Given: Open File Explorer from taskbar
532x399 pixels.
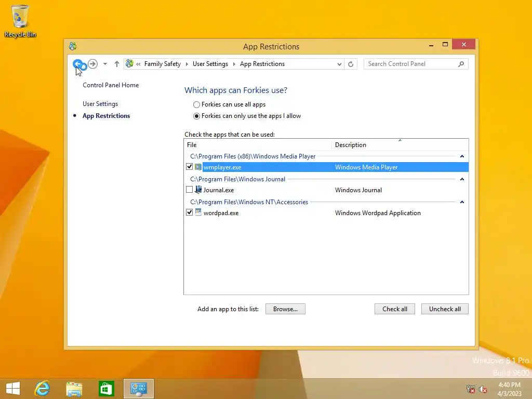Looking at the screenshot, I should click(74, 389).
